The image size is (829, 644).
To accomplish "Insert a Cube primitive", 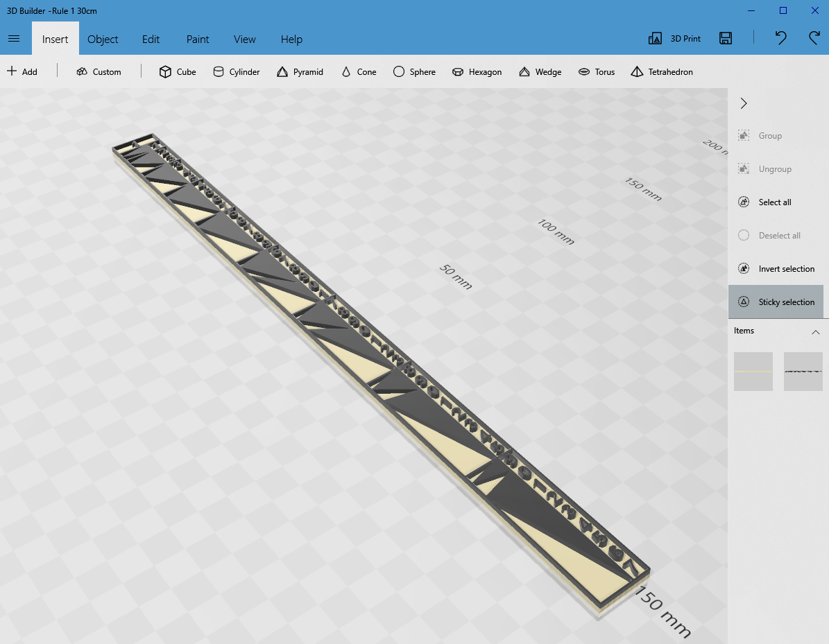I will [x=178, y=71].
